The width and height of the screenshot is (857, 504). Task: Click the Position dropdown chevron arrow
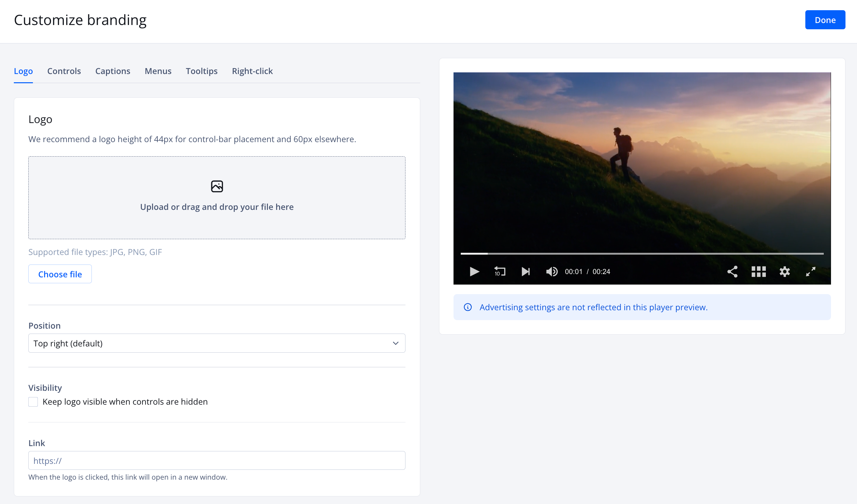point(396,343)
